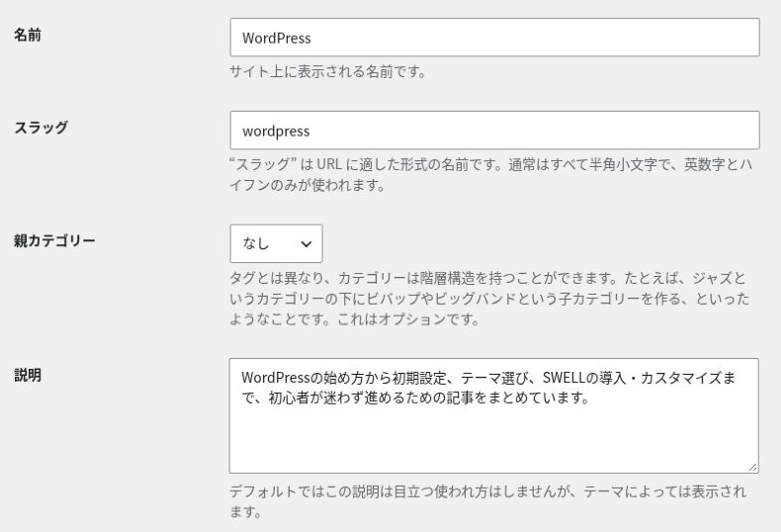This screenshot has height=532, width=781.
Task: Open the 親カテゴリー dropdown showing なし
Action: coord(276,243)
